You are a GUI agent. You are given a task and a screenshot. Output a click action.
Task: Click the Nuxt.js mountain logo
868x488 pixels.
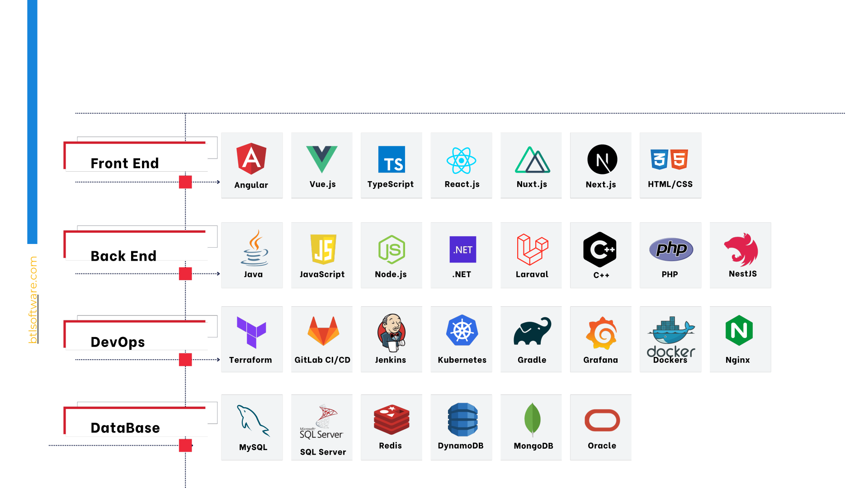[532, 160]
